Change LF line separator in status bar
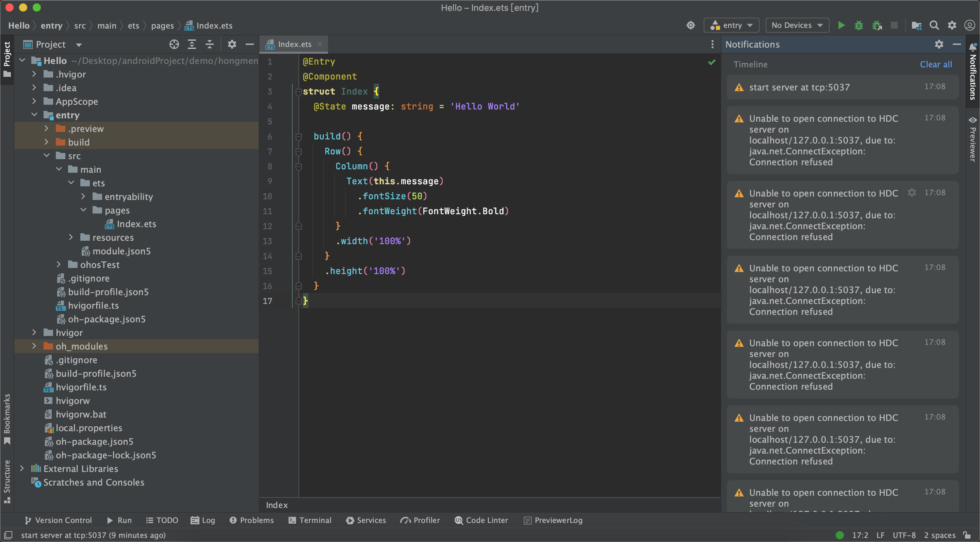The height and width of the screenshot is (542, 980). [880, 535]
